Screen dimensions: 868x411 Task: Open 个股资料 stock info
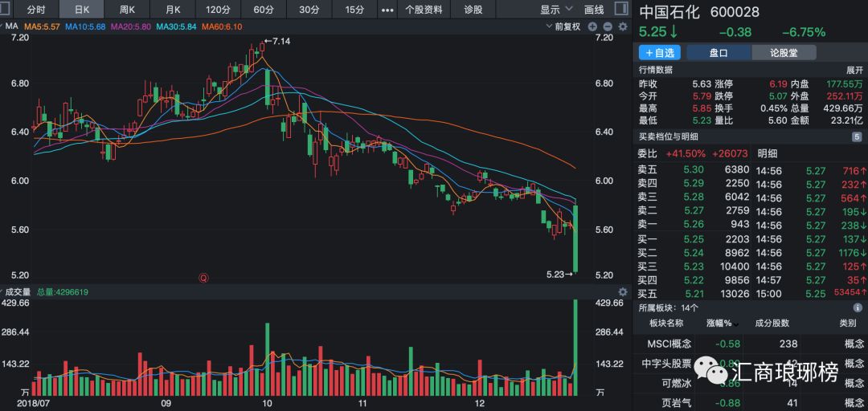coord(424,10)
